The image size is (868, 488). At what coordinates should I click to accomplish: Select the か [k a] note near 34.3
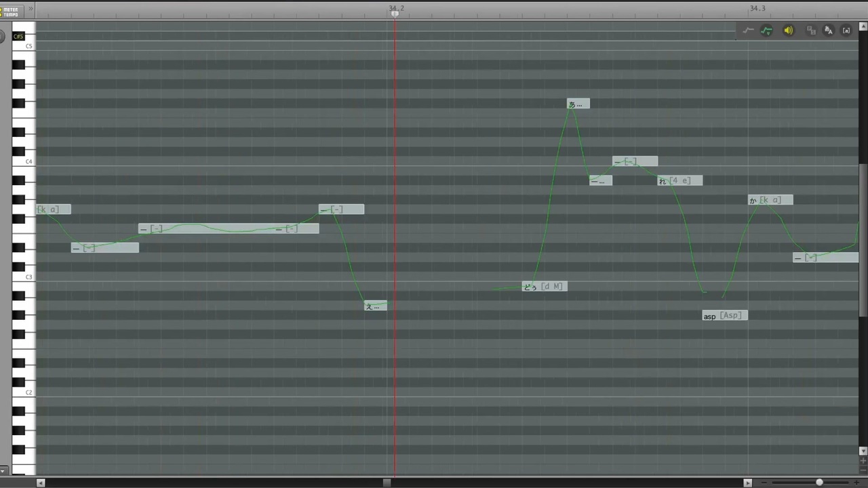click(770, 200)
